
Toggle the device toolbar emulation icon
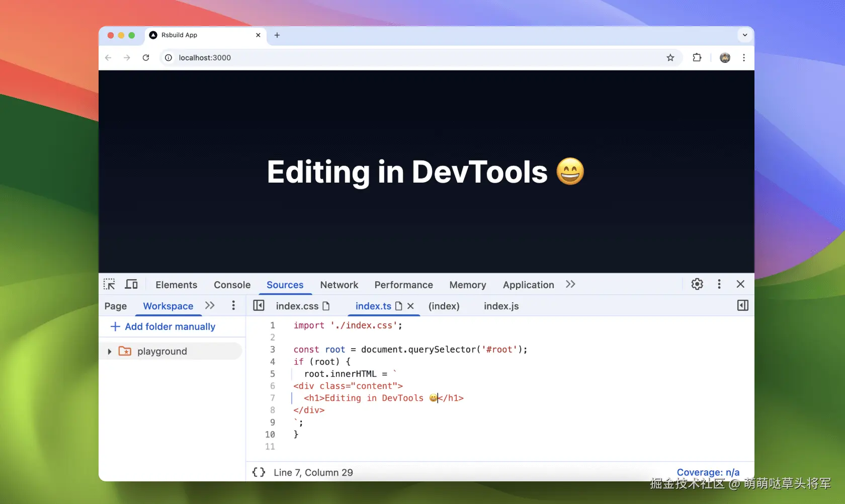point(131,284)
